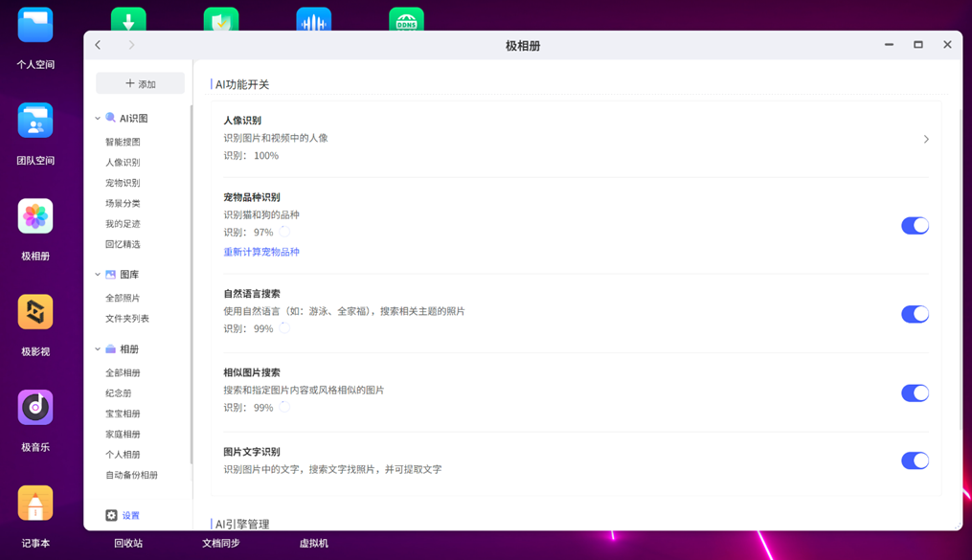Click the 极相册 window title
The image size is (972, 560).
tap(523, 46)
